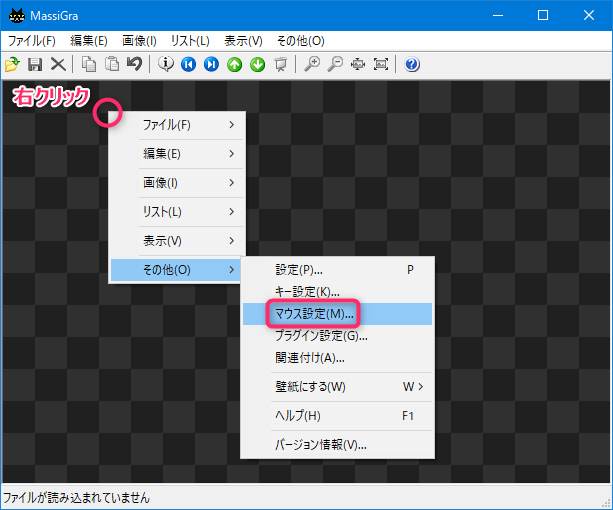Open 表示(V) in the menu bar
This screenshot has height=510, width=613.
pos(243,41)
